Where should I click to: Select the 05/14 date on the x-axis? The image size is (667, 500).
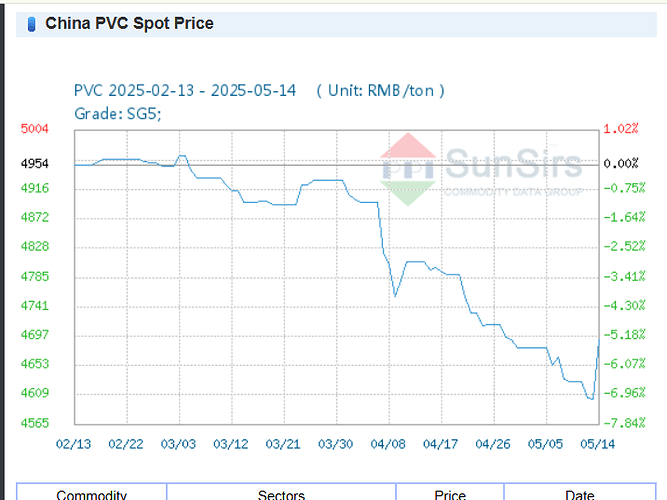pos(598,444)
